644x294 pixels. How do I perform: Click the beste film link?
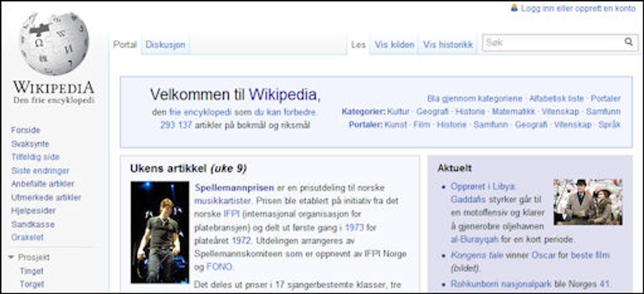click(590, 255)
